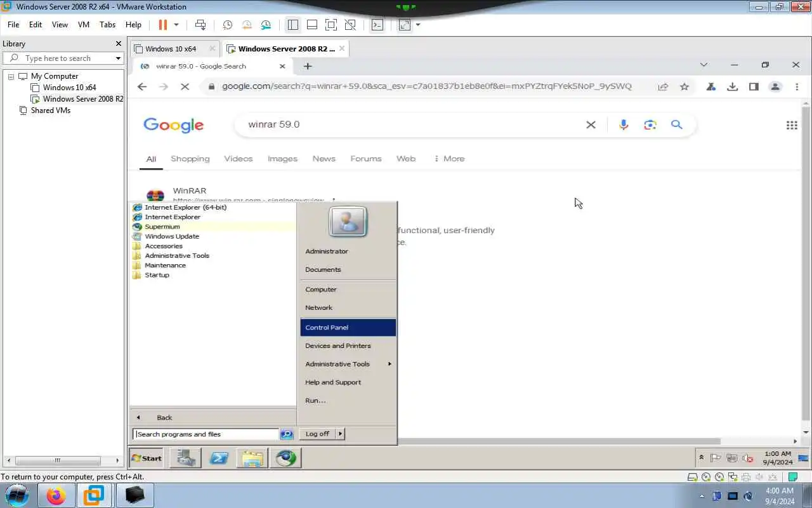Open the stretch display dropdown arrow
This screenshot has width=812, height=508.
[x=418, y=25]
